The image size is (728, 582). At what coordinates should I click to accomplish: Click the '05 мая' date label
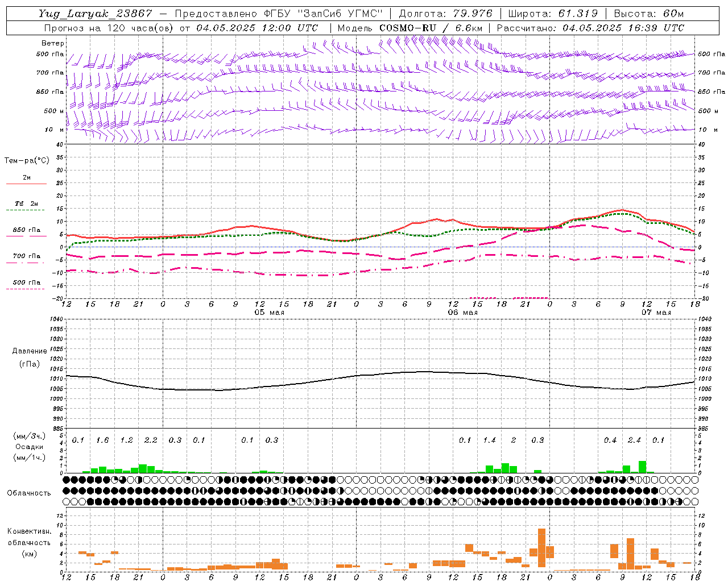(270, 313)
